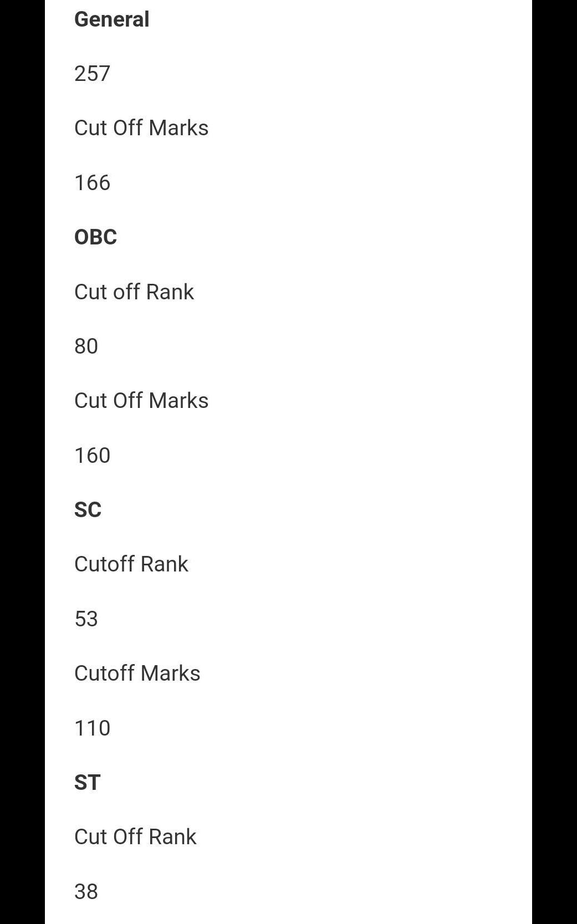Click the OBC category heading
Screen dimensions: 577x924
95,237
